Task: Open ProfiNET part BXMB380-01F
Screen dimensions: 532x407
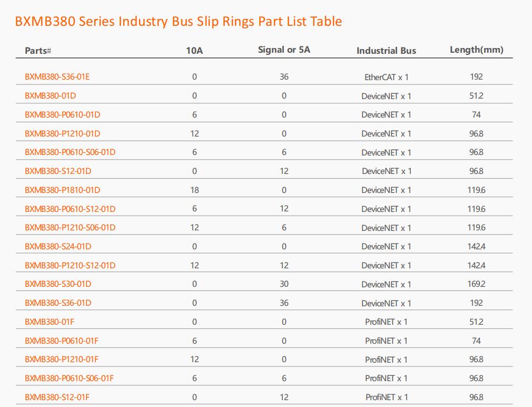Action: coord(49,322)
